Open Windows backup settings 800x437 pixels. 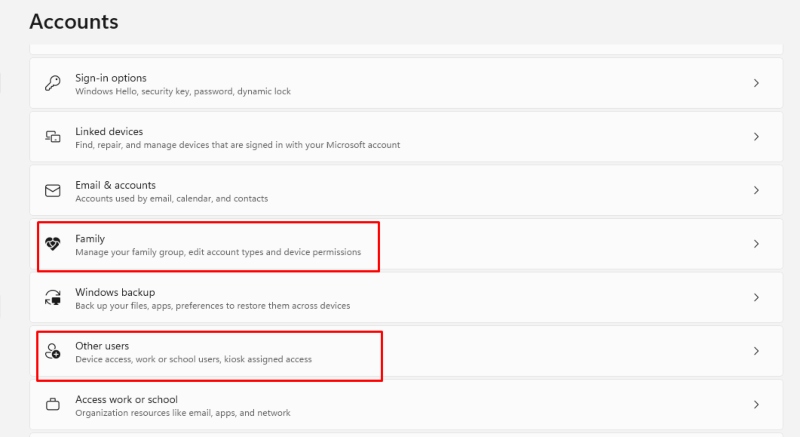(406, 297)
